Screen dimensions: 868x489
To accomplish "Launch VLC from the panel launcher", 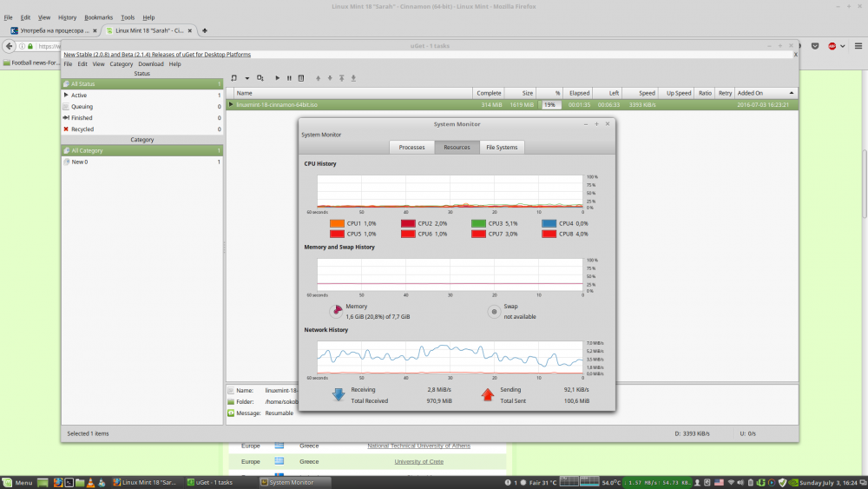I will click(x=90, y=482).
